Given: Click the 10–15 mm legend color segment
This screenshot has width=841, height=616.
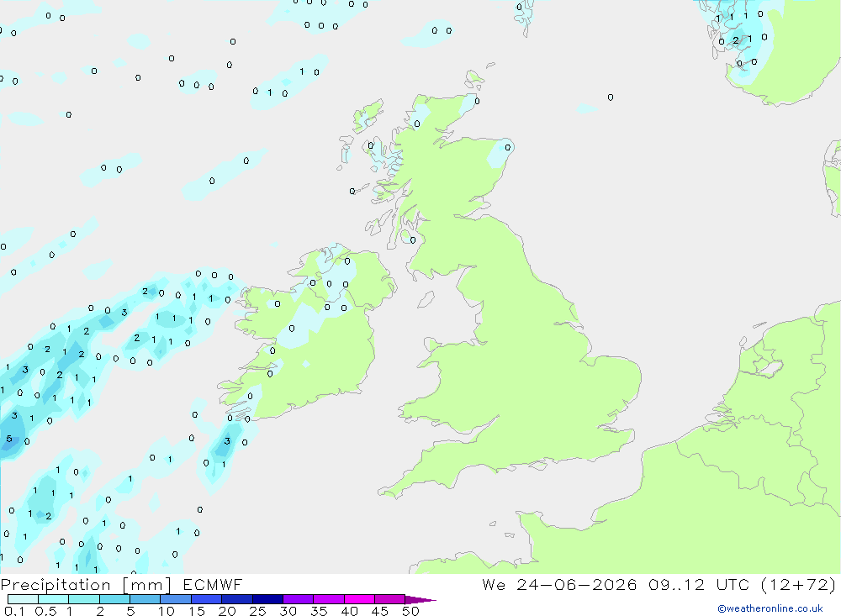Looking at the screenshot, I should click(176, 599).
